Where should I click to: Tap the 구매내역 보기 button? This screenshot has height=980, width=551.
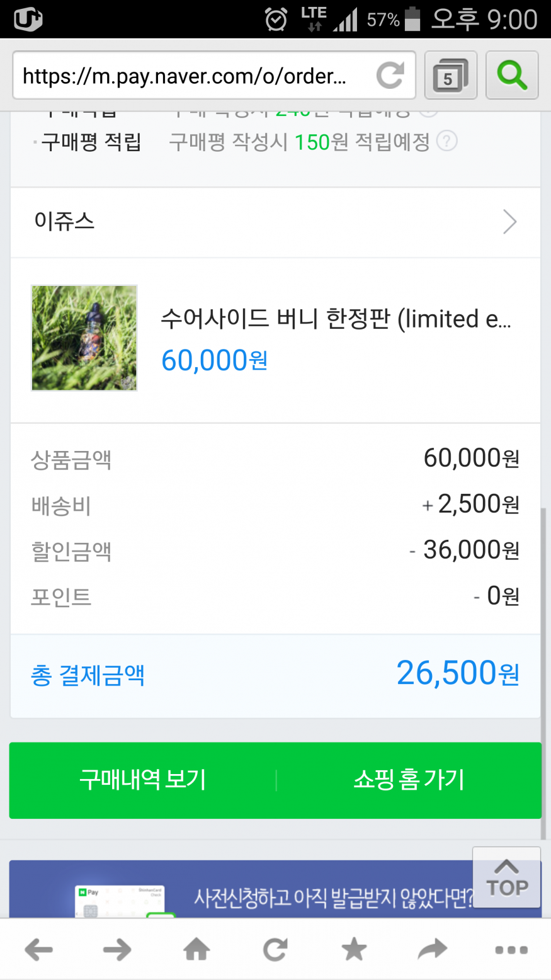point(143,780)
